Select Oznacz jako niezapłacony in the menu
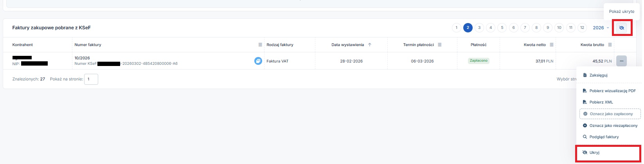This screenshot has width=644, height=164. [x=613, y=126]
